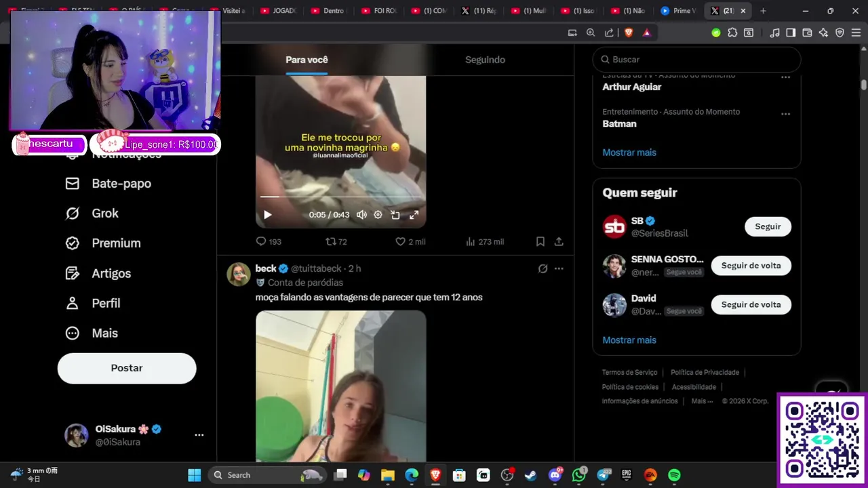Open video playback settings gear
Image resolution: width=868 pixels, height=488 pixels.
click(378, 215)
